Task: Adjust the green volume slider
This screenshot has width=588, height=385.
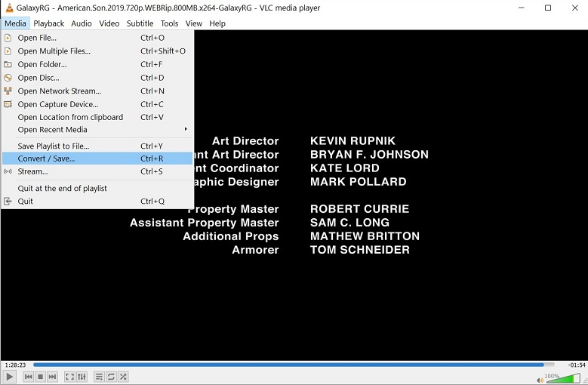Action: click(x=562, y=378)
